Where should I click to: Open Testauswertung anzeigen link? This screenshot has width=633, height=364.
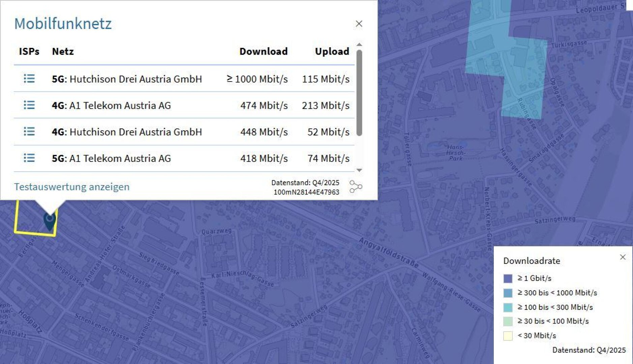click(x=72, y=187)
